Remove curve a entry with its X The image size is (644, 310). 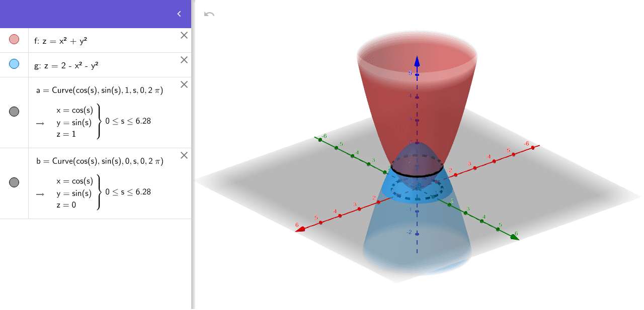click(x=184, y=84)
